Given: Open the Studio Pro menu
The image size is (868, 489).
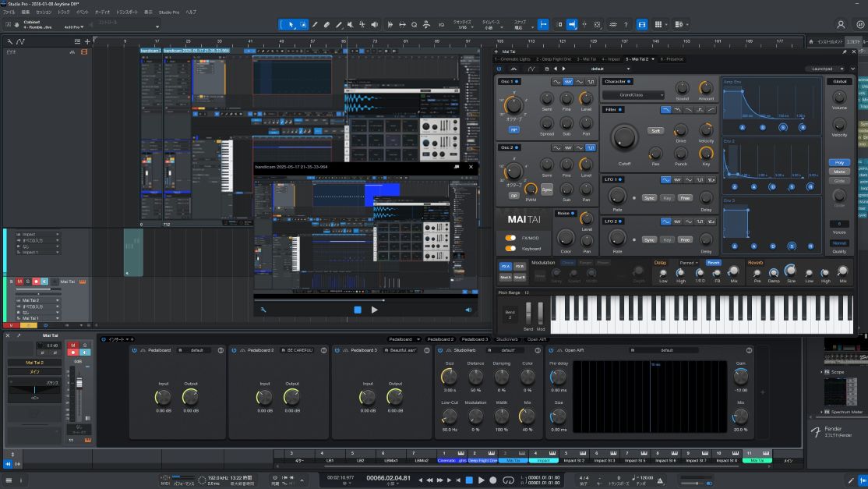Looking at the screenshot, I should click(x=169, y=12).
